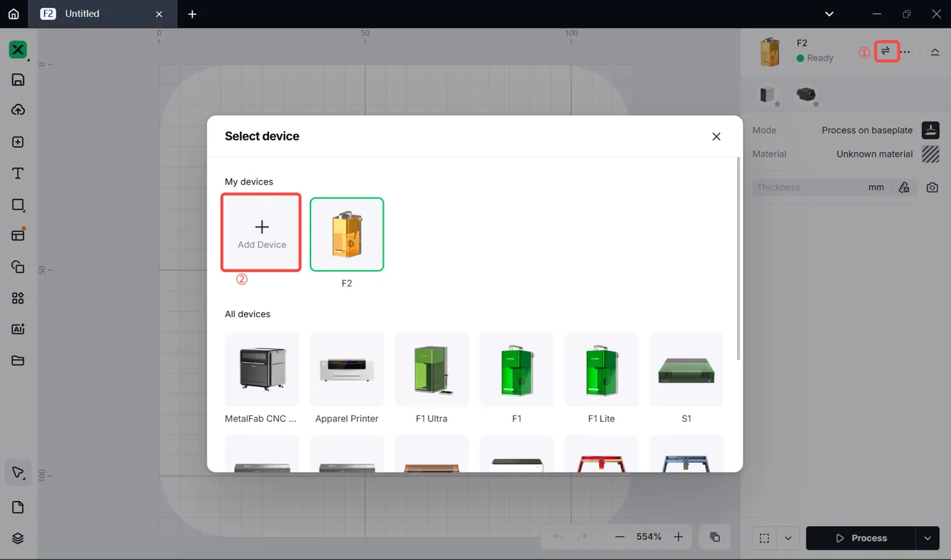Select the rectangle shape tool
Screen dimensions: 951x560
tap(18, 205)
